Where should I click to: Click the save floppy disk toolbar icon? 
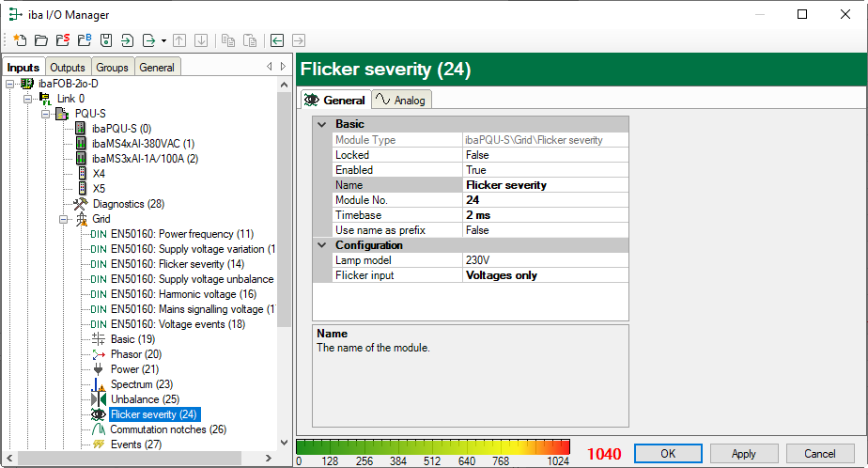click(105, 40)
